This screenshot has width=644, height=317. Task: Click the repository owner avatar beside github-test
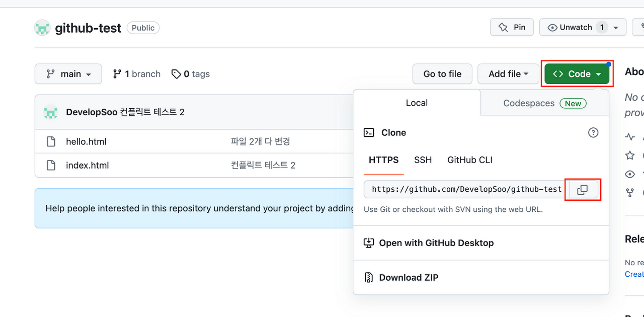click(x=42, y=28)
